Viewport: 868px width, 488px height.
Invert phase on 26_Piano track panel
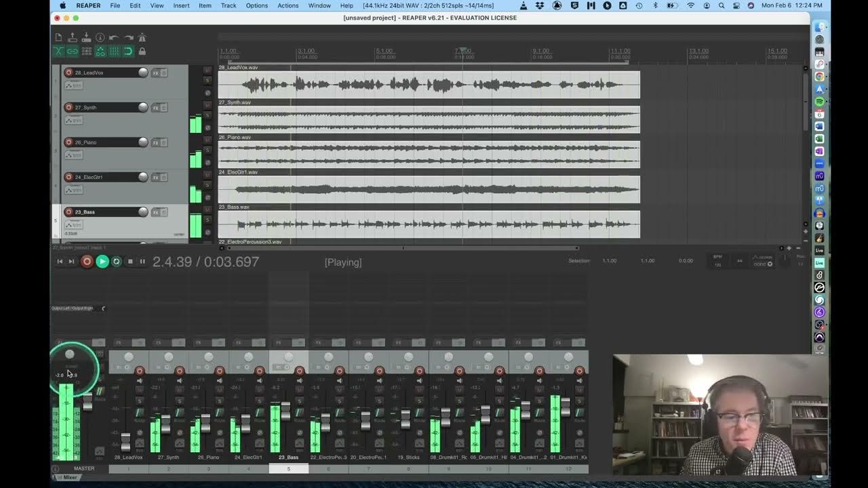click(x=208, y=163)
